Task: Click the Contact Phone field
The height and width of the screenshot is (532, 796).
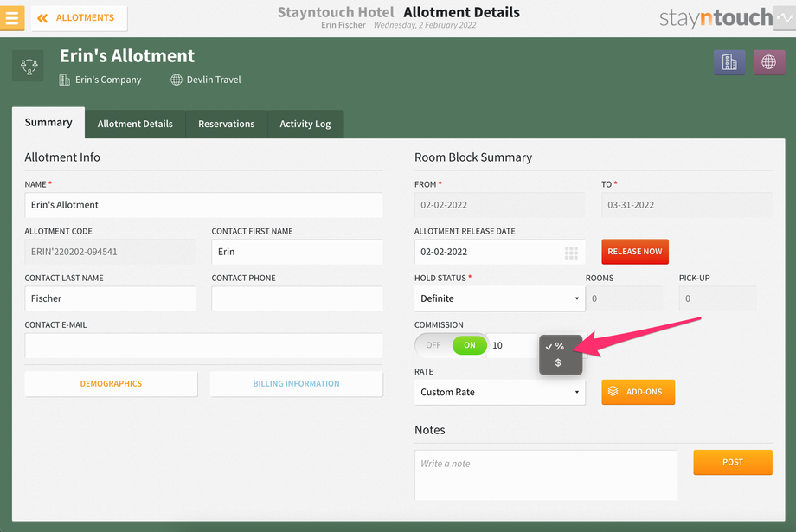Action: [x=297, y=298]
